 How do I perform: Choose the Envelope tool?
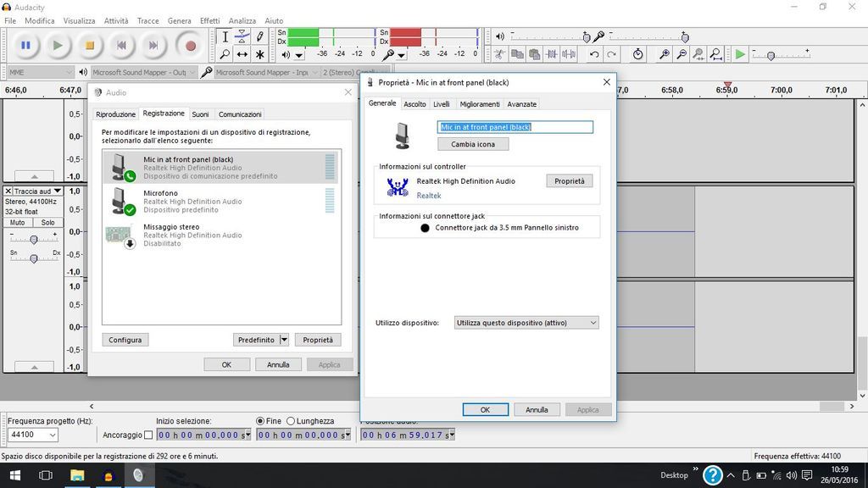click(x=242, y=36)
